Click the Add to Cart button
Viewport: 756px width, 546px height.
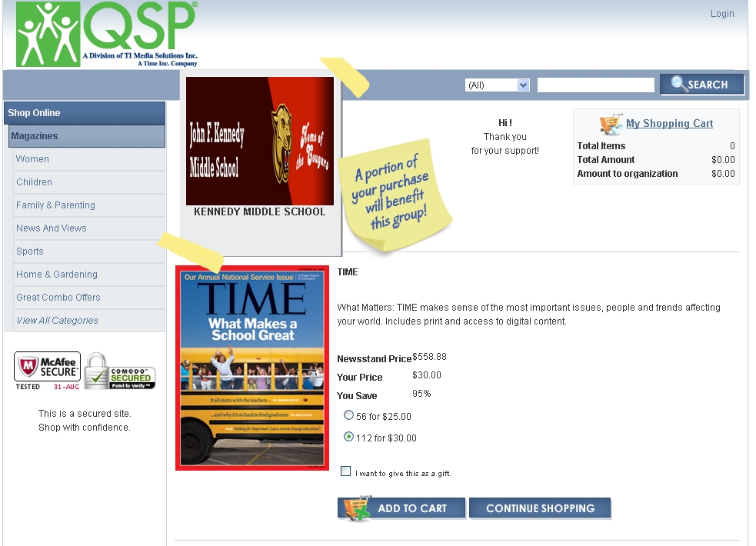pos(401,508)
